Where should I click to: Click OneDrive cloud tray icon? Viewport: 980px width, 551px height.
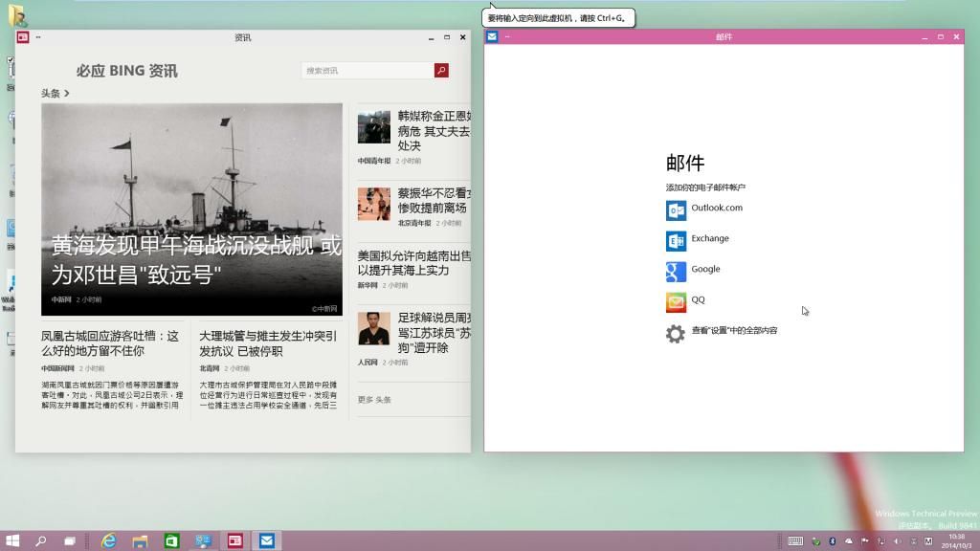point(849,541)
